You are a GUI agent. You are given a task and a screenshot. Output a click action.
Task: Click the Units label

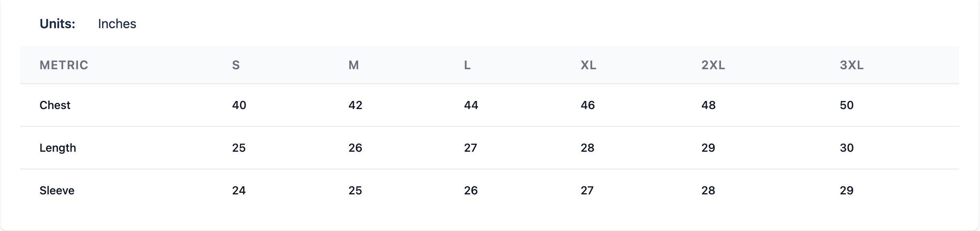tap(57, 24)
